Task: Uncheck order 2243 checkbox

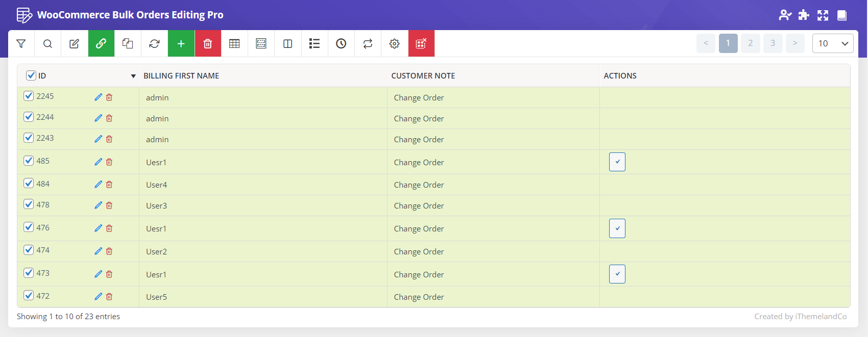Action: (x=29, y=138)
